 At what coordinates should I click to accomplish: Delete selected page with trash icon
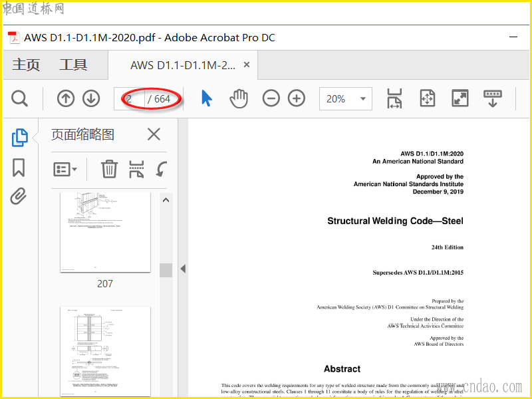pos(109,169)
